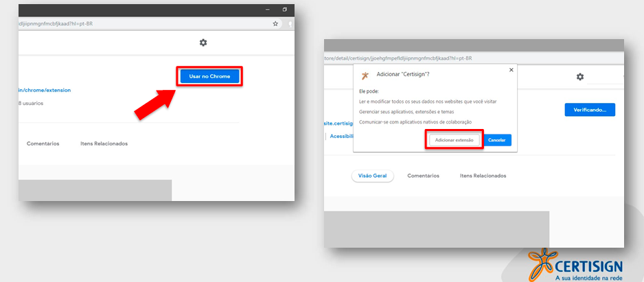Close the Adicionar Certisign dialog with X

point(511,70)
